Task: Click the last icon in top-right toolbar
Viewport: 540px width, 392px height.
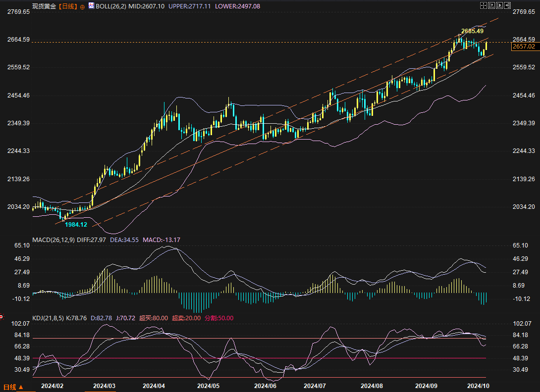Action: (x=507, y=5)
